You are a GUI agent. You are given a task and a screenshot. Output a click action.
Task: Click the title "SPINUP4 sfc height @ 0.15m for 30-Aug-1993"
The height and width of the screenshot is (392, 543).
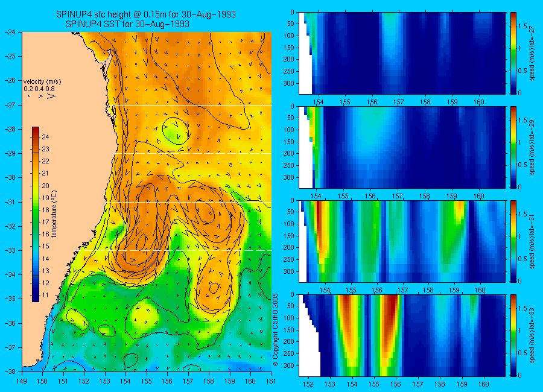[x=146, y=14]
